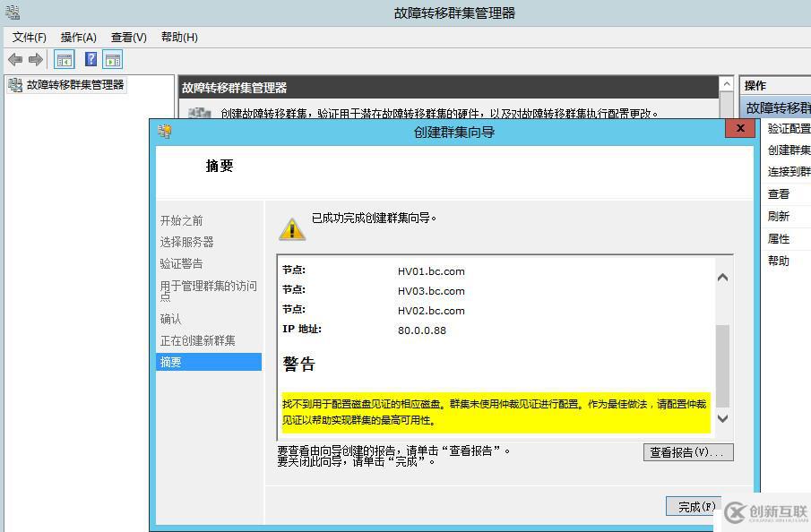
Task: Click the 操作 actions pane title
Action: click(x=755, y=85)
